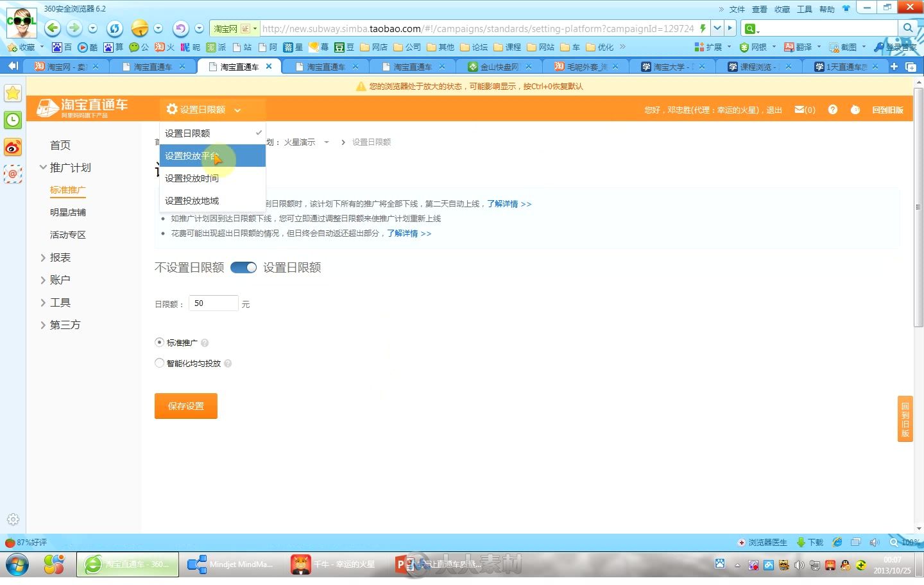Open the 文件 browser menu
Screen dimensions: 924x585
(737, 9)
